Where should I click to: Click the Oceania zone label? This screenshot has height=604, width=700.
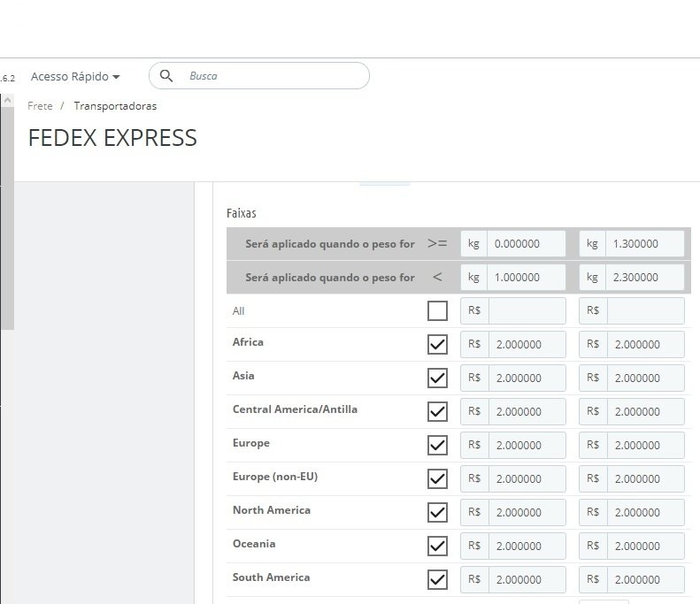point(254,544)
